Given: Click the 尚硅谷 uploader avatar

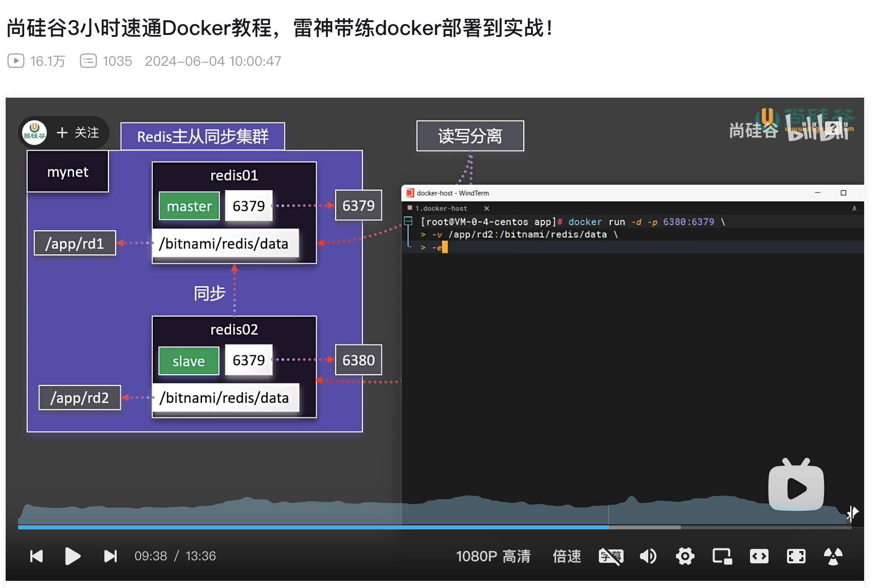Looking at the screenshot, I should point(35,133).
